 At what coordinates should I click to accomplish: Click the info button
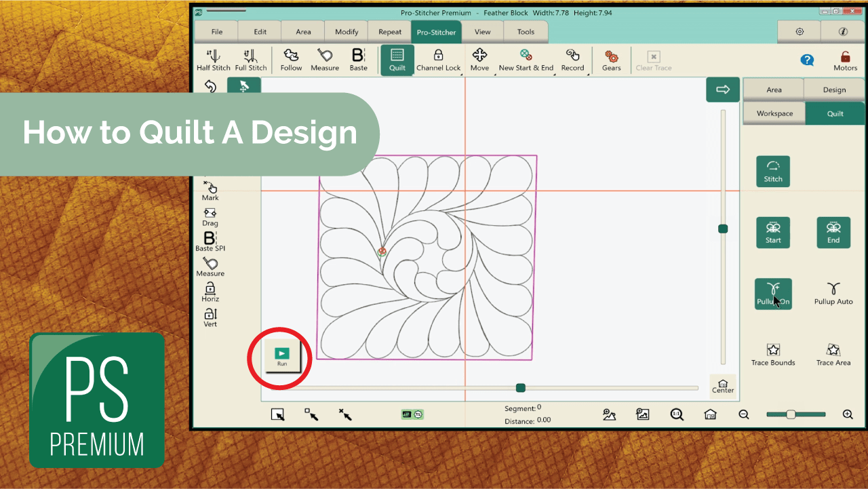842,32
